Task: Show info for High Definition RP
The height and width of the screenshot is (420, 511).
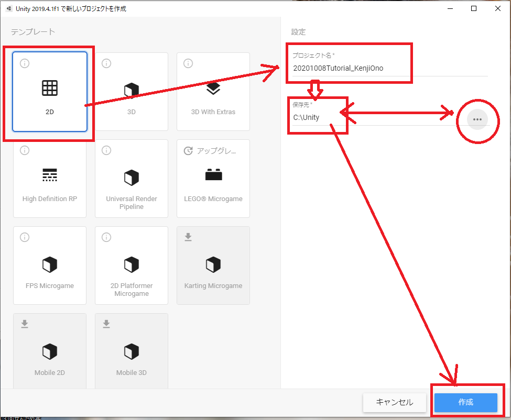Action: 25,150
